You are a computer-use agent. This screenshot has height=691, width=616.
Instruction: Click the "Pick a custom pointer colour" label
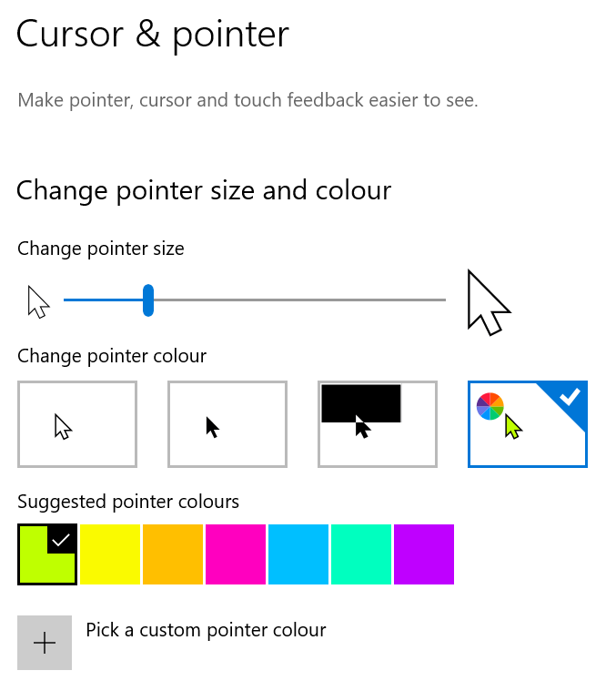(x=206, y=630)
